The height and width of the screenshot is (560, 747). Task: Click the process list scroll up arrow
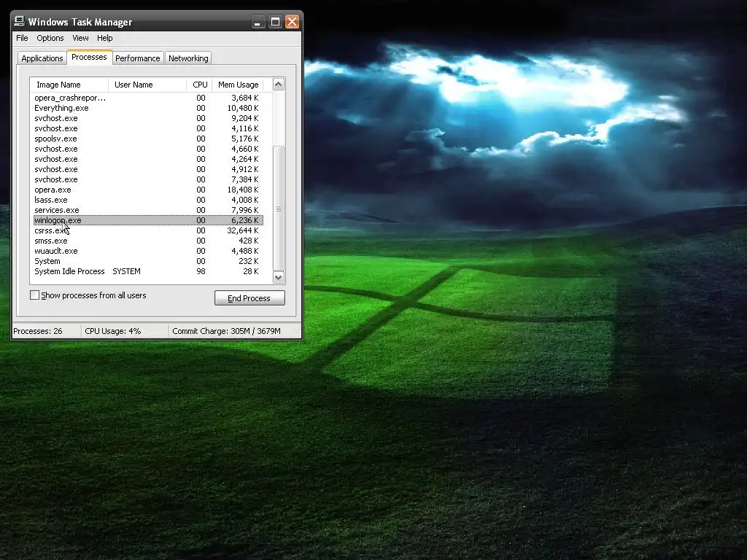point(278,85)
